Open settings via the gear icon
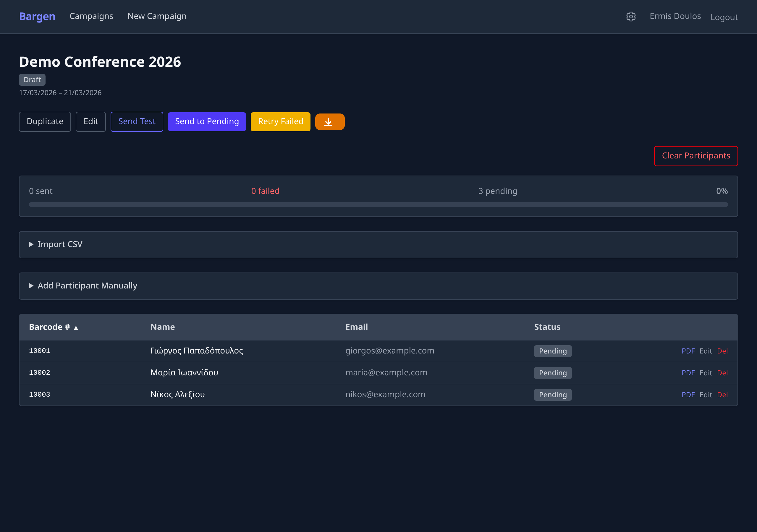The width and height of the screenshot is (757, 532). pos(630,17)
